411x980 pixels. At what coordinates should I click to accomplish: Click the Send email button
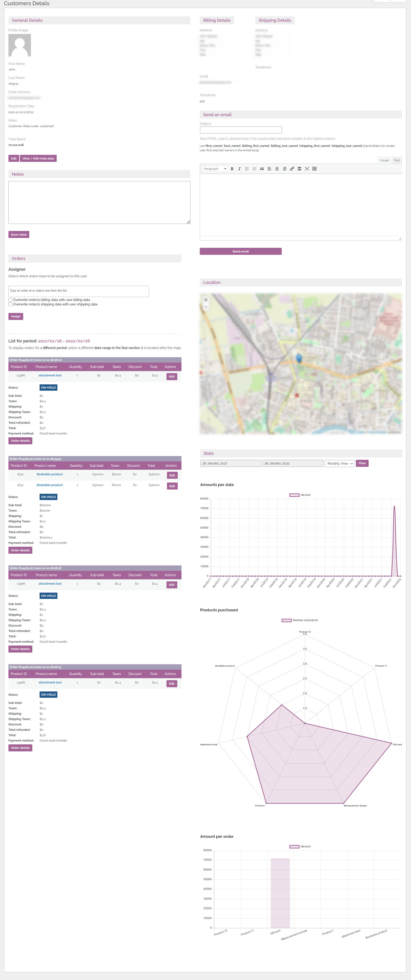(x=240, y=252)
